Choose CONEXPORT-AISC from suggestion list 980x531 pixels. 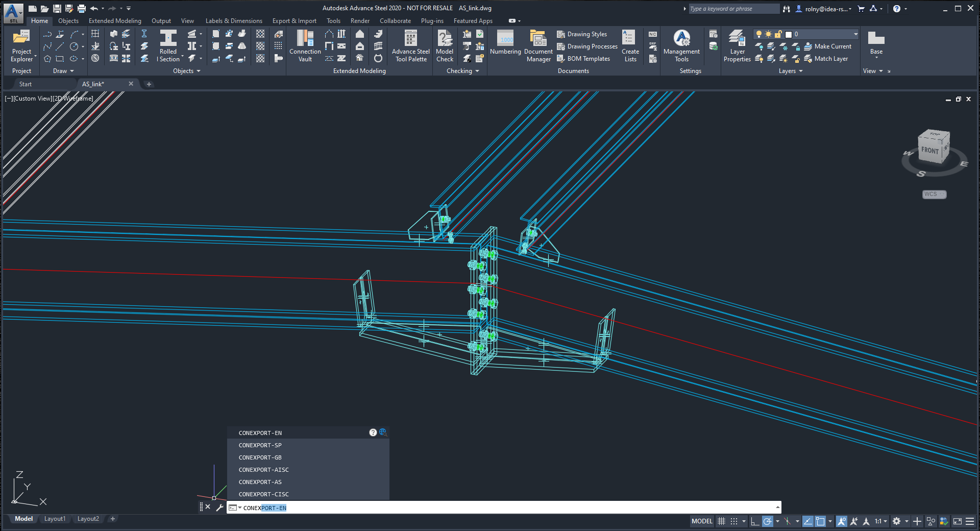click(308, 470)
